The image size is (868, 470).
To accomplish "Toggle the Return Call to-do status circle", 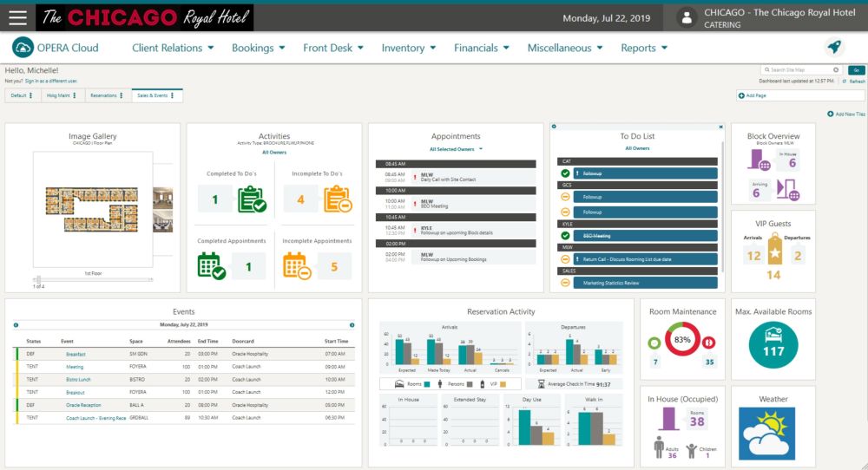I will pos(565,259).
